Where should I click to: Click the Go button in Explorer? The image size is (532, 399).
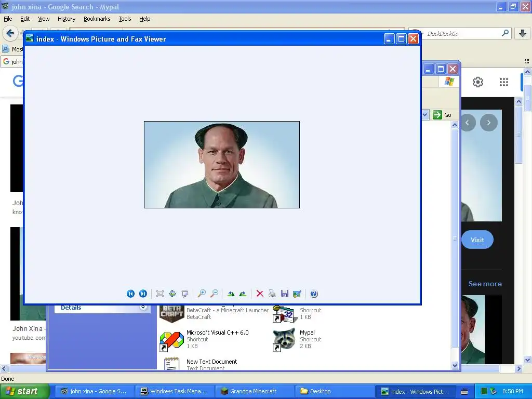[x=443, y=115]
